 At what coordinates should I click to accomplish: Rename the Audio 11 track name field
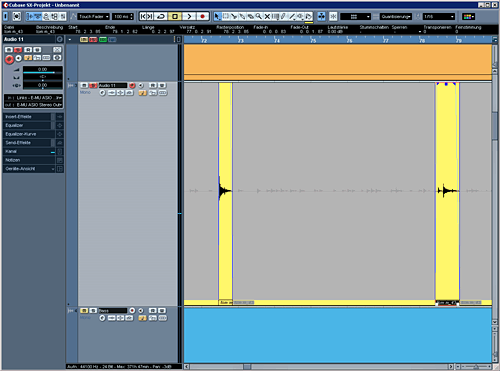click(113, 85)
